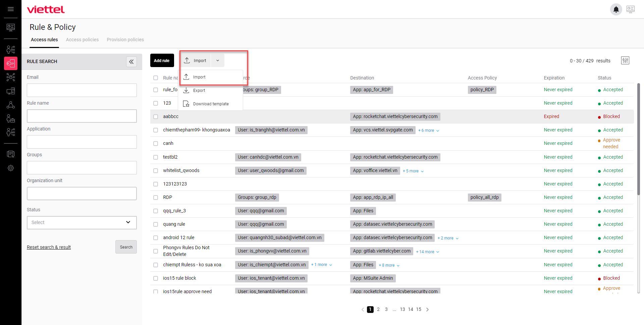Focus the Organization unit search field
Viewport: 644px width, 325px height.
coord(82,194)
